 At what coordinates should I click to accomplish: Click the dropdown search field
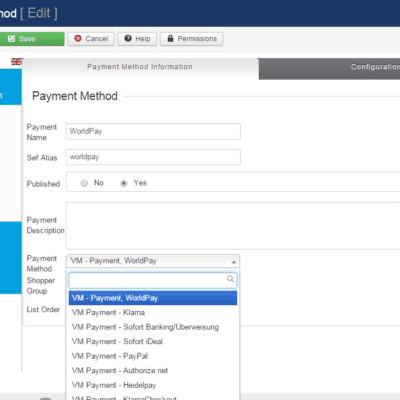(x=153, y=280)
